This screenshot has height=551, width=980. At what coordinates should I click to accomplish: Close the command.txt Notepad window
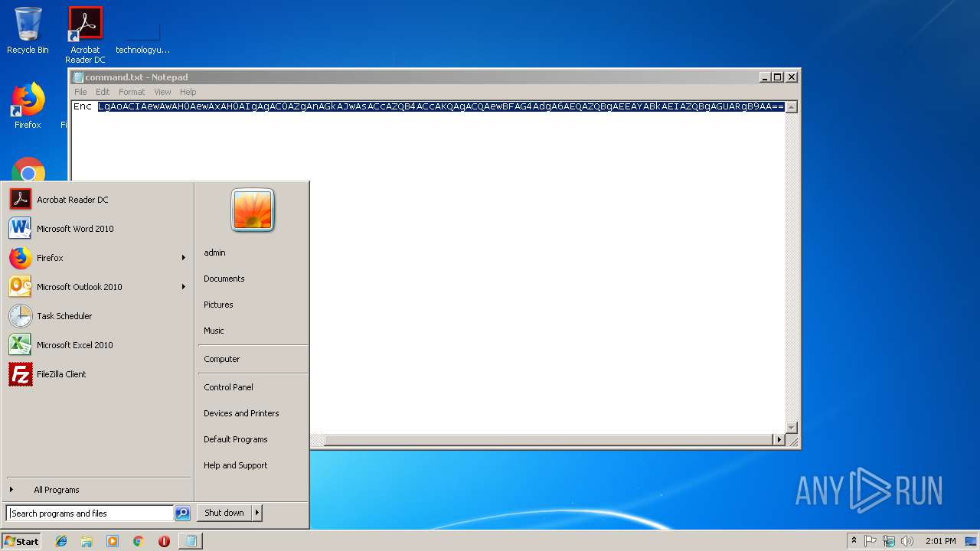click(792, 77)
